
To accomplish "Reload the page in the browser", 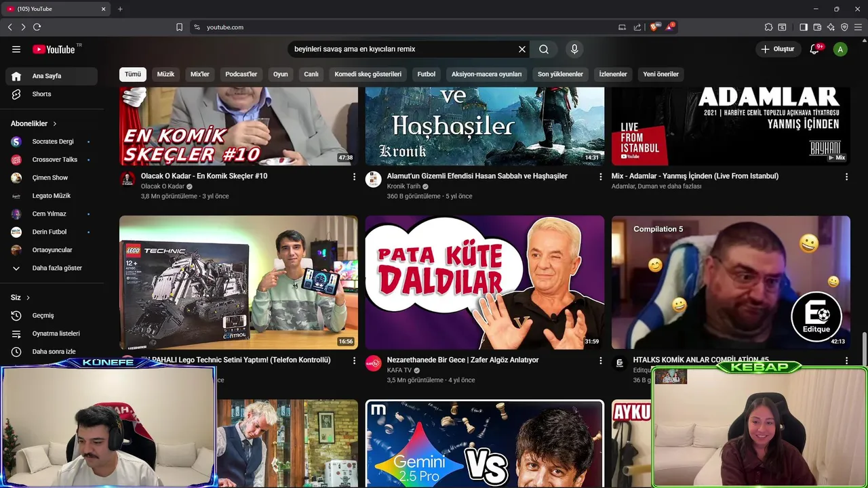I will [37, 27].
